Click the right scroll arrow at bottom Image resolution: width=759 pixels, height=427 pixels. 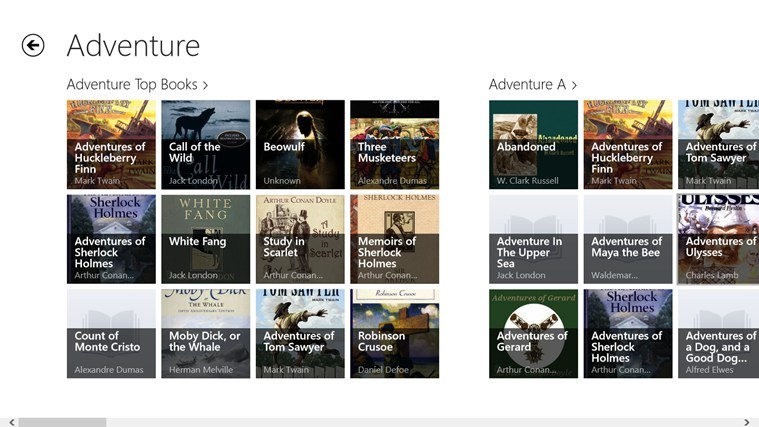click(x=747, y=423)
